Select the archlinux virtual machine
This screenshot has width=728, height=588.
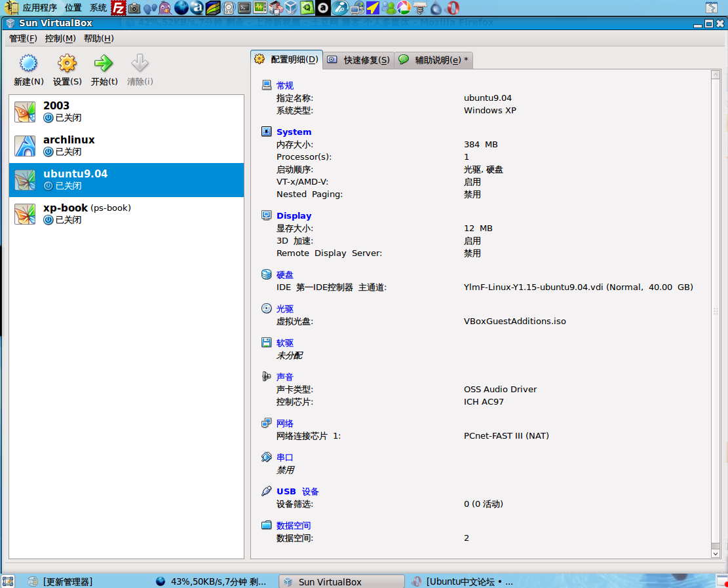pyautogui.click(x=126, y=146)
